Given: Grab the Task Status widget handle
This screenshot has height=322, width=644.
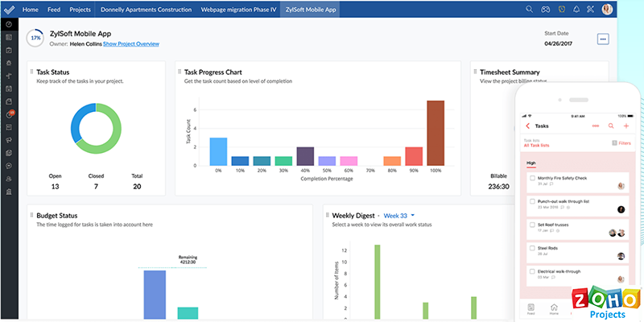Looking at the screenshot, I should [x=31, y=72].
